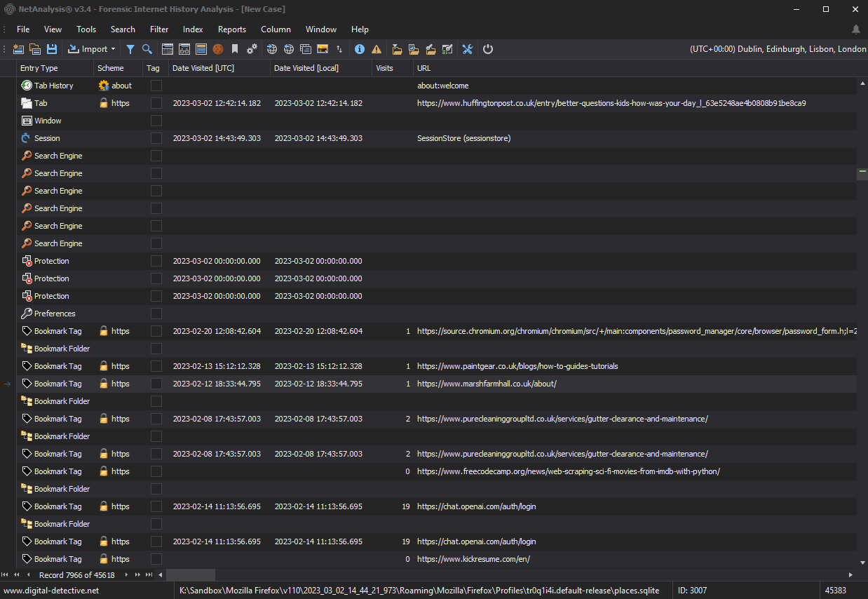Select the kickresume.com URL cell
Screen dimensions: 868x599
[635, 559]
